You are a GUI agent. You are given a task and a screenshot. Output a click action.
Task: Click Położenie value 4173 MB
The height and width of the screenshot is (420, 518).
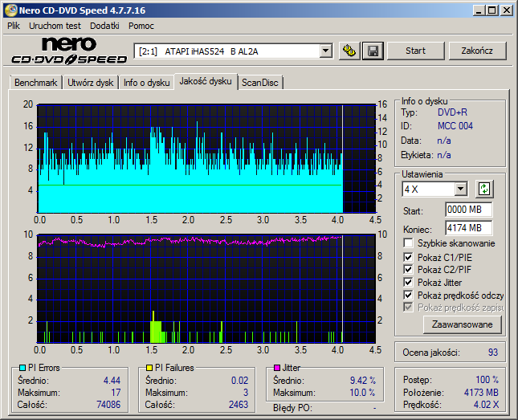481,392
